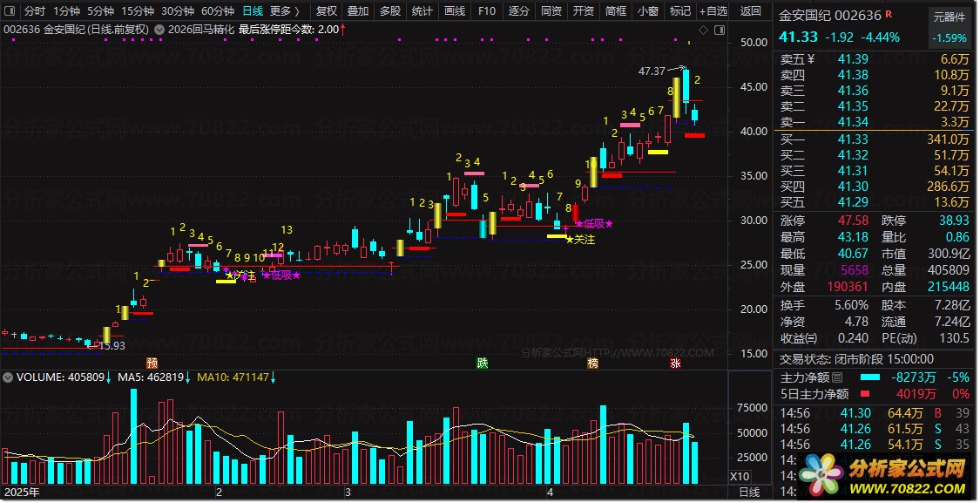
Task: Toggle the 简框 simple frame mode
Action: click(616, 11)
